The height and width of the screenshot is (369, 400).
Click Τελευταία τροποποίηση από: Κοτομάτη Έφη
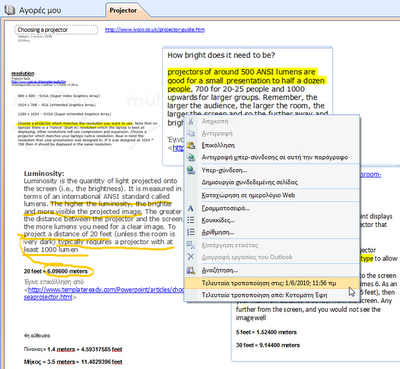271,295
